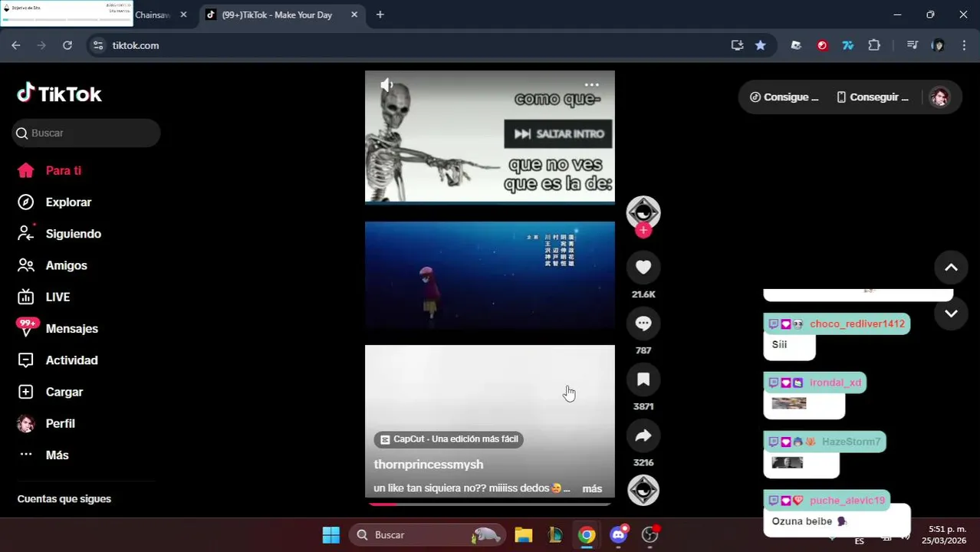
Task: Open File Explorer from the taskbar
Action: 524,535
